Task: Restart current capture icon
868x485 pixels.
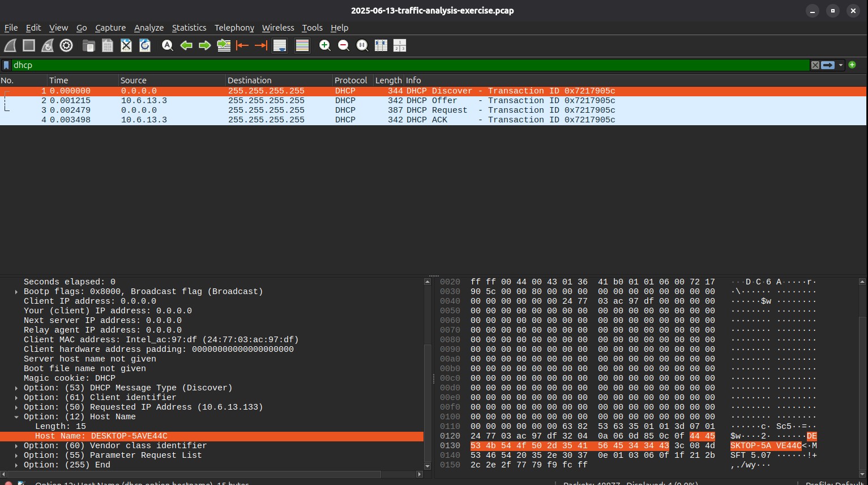Action: (x=48, y=46)
